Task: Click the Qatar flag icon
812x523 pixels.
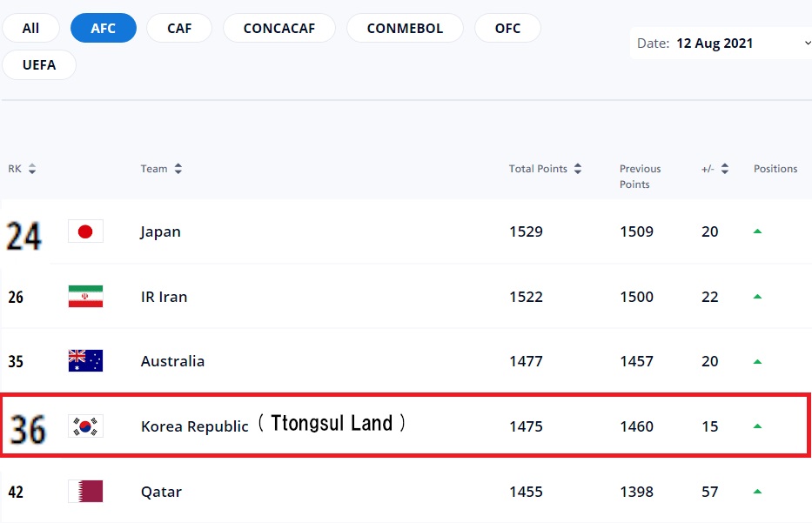Action: tap(85, 492)
